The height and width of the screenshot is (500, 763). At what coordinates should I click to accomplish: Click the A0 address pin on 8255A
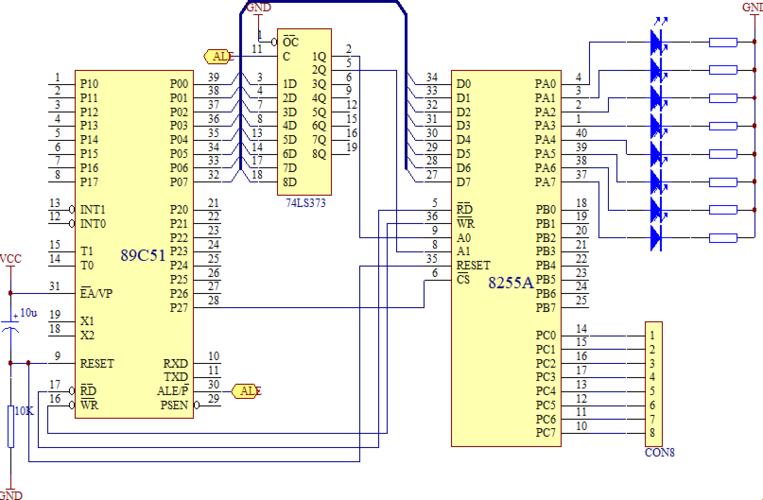point(464,238)
